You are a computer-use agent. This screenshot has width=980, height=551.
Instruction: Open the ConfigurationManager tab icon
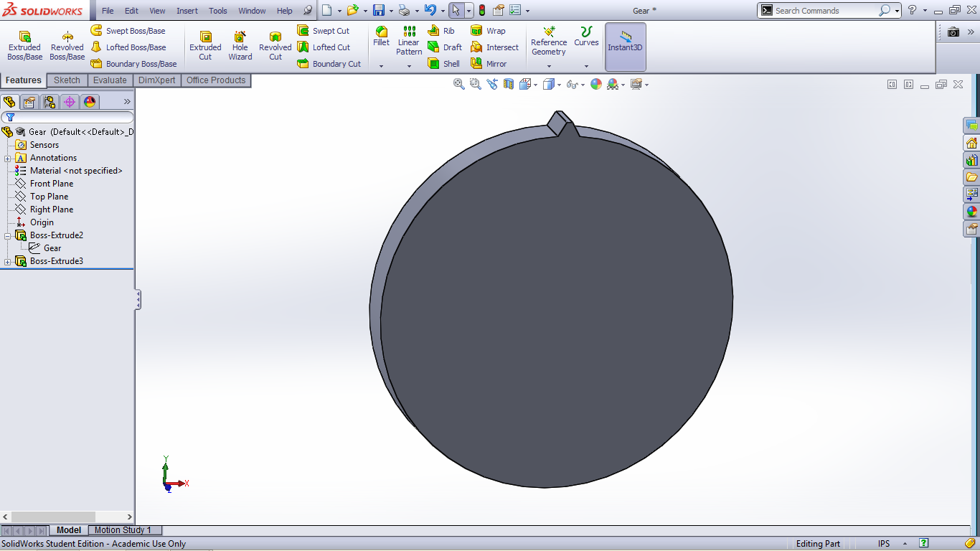click(50, 102)
